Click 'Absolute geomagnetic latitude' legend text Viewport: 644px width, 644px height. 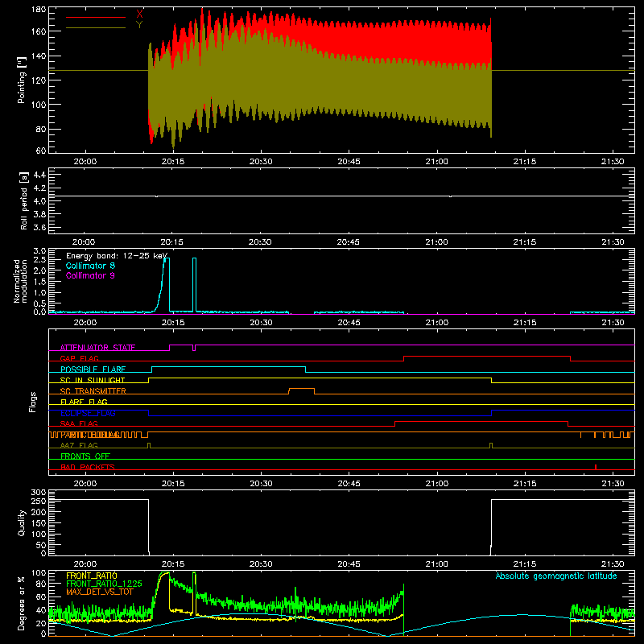tap(556, 576)
